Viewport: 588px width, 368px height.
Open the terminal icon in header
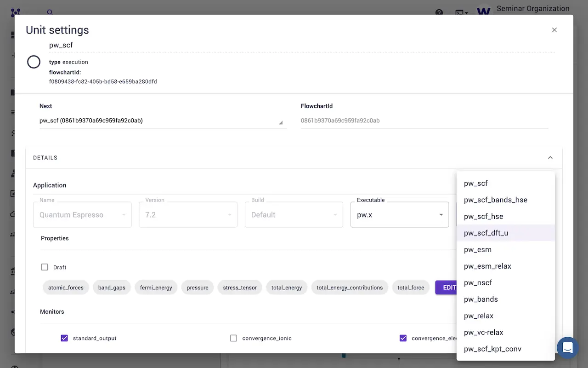[x=461, y=12]
